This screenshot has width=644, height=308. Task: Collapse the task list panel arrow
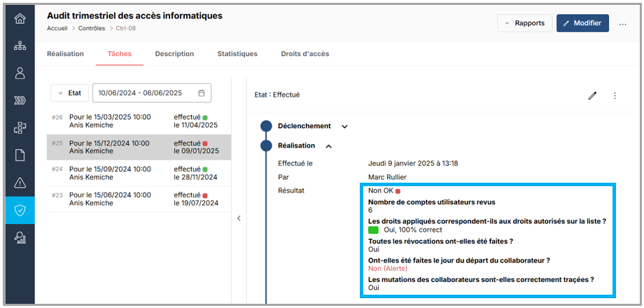point(239,218)
